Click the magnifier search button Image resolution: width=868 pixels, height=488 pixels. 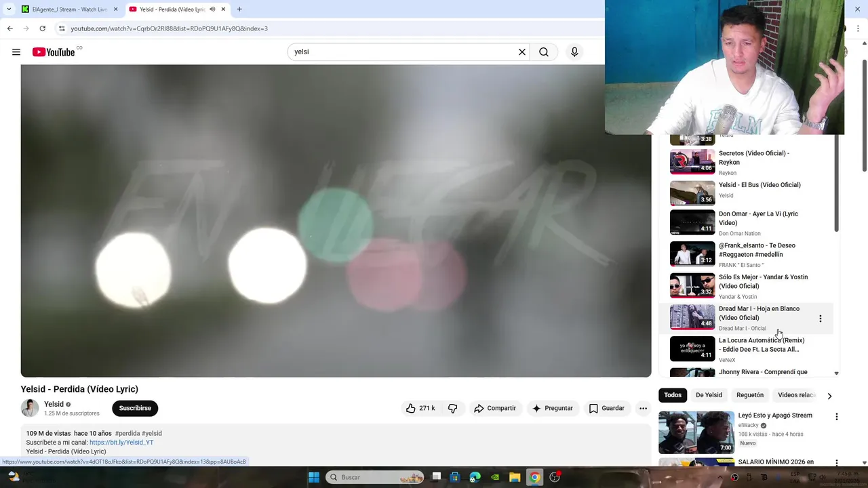tap(544, 52)
